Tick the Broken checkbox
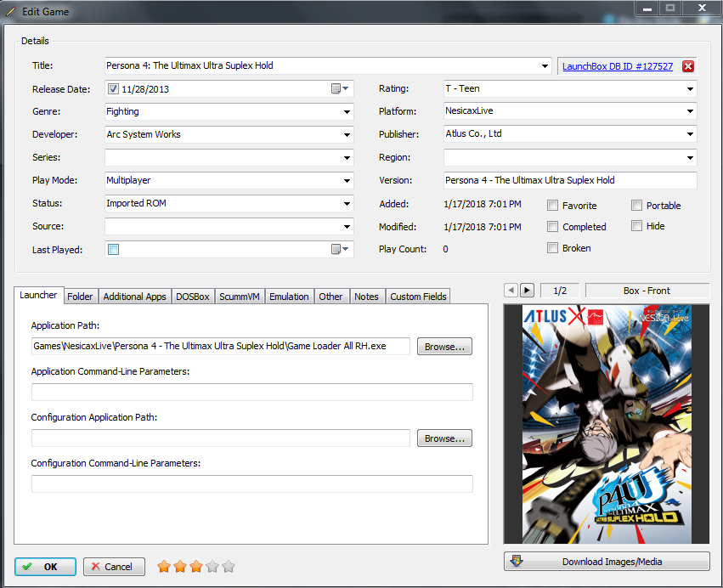The image size is (723, 588). (x=552, y=247)
